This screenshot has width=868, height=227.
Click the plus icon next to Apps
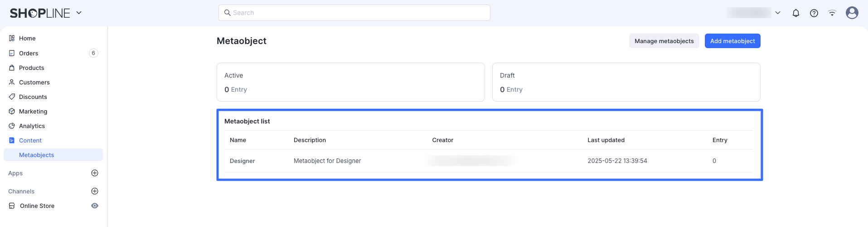95,173
